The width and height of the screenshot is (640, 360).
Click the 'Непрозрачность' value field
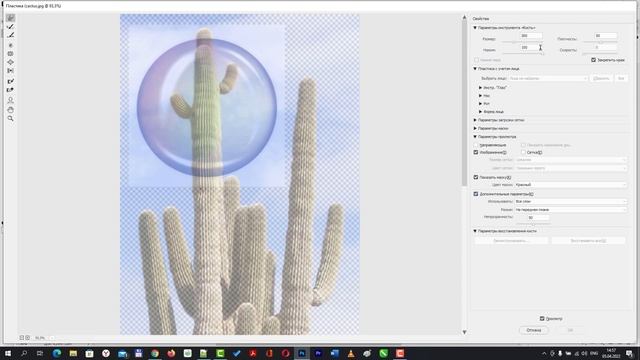pos(538,218)
